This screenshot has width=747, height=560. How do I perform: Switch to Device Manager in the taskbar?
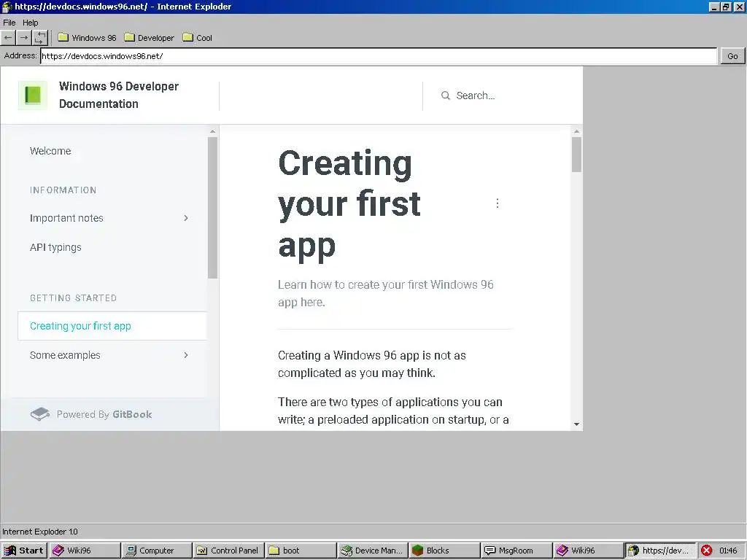(373, 551)
